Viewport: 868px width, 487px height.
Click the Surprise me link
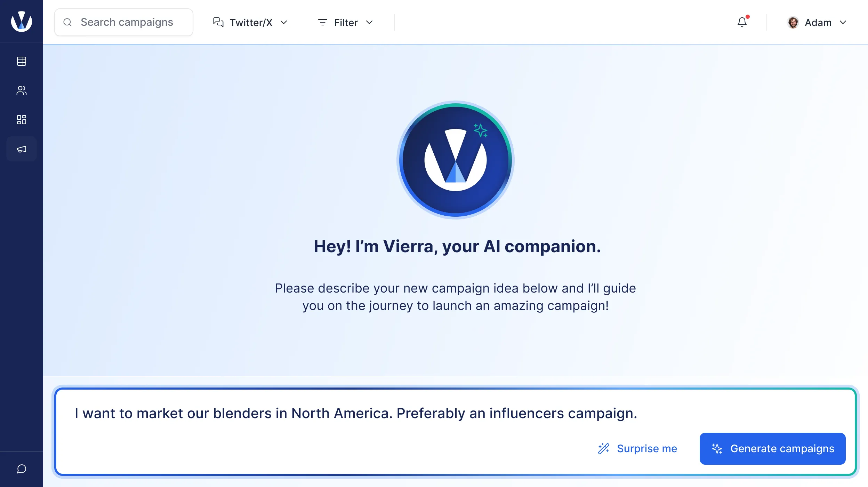click(647, 448)
